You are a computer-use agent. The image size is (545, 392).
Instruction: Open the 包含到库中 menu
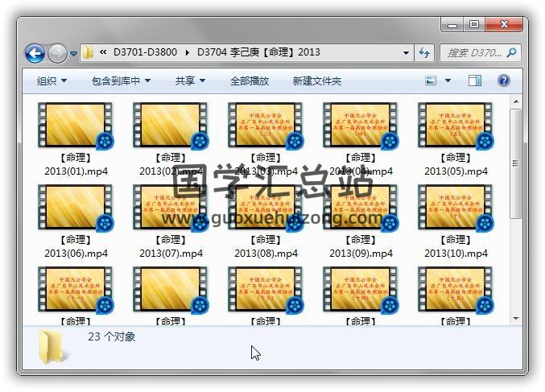122,81
